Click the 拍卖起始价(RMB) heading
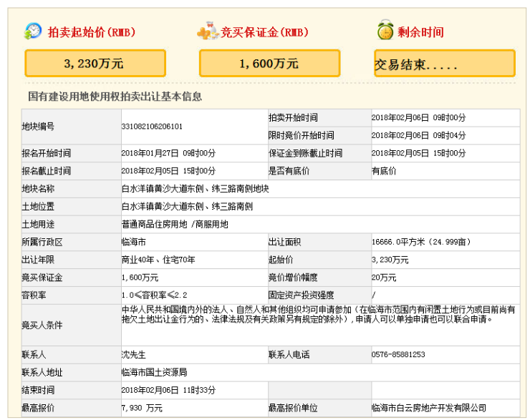Image resolution: width=530 pixels, height=420 pixels. (92, 32)
